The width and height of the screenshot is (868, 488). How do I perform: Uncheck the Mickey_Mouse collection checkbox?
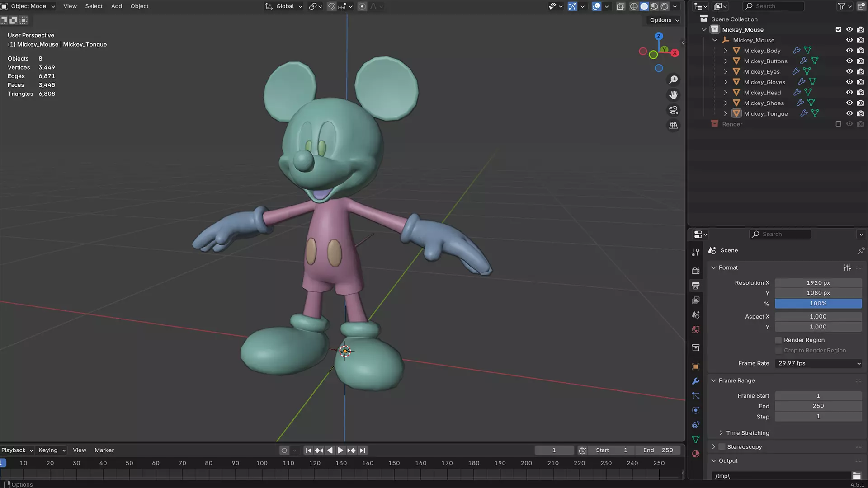click(x=839, y=30)
